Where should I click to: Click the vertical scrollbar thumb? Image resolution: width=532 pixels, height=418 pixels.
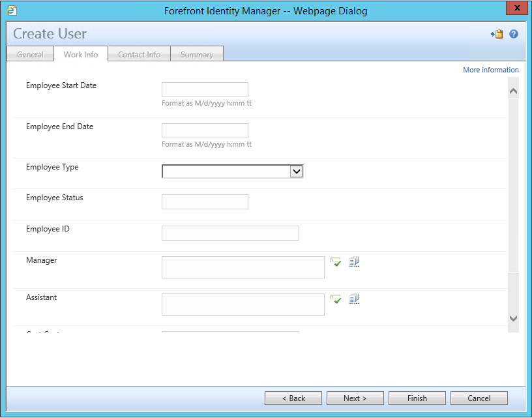513,185
